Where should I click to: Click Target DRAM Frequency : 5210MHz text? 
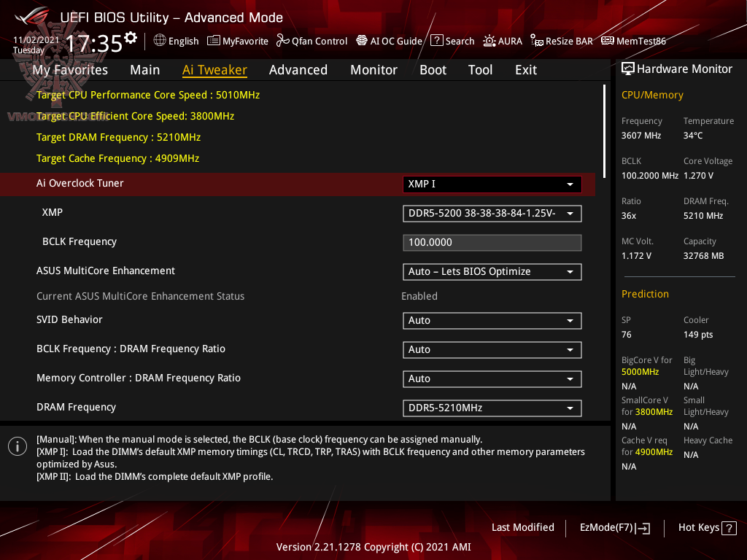119,137
